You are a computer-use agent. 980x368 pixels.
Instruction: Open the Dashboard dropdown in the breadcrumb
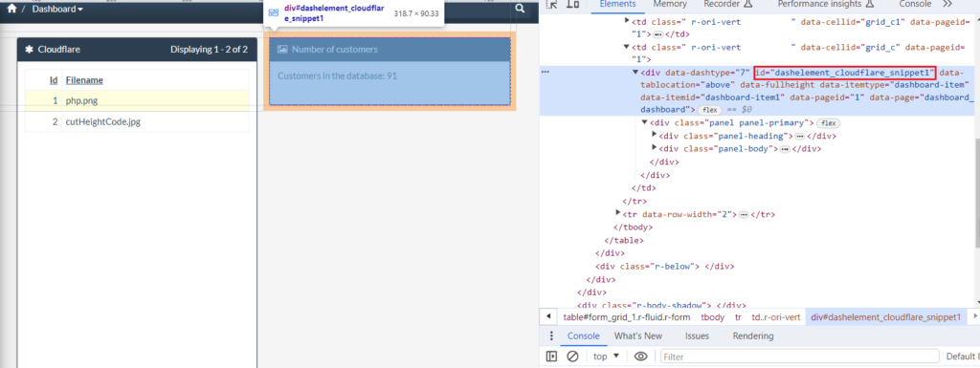coord(57,10)
